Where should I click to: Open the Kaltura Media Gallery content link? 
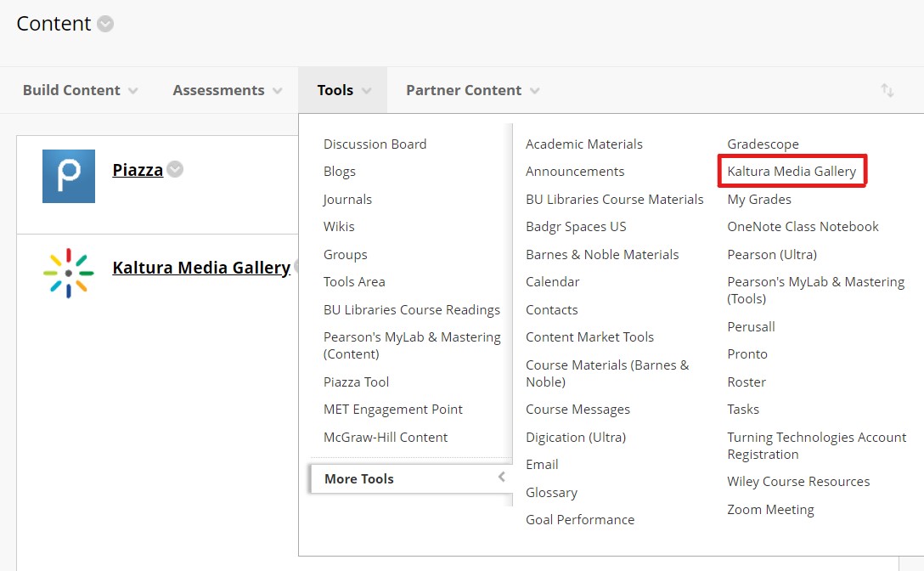pyautogui.click(x=201, y=268)
